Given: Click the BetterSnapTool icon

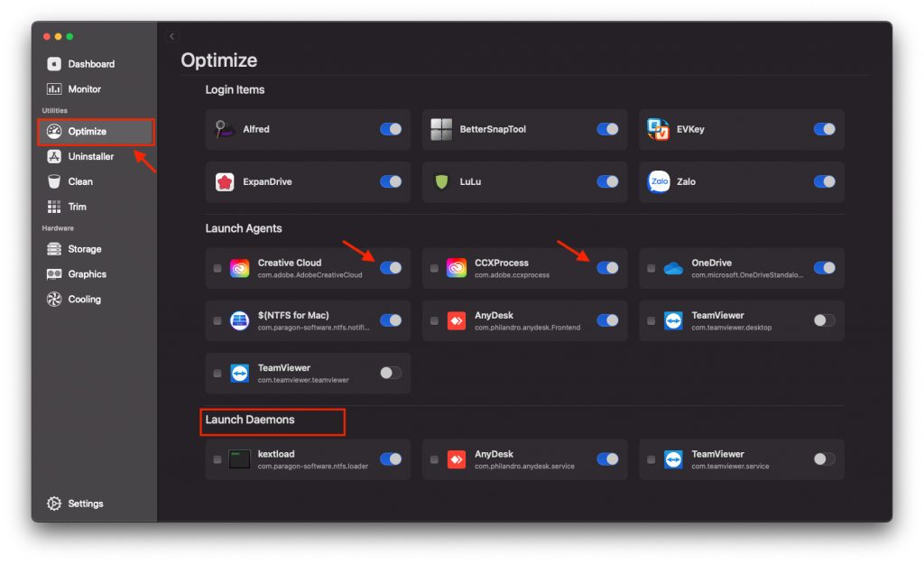Looking at the screenshot, I should pos(441,129).
